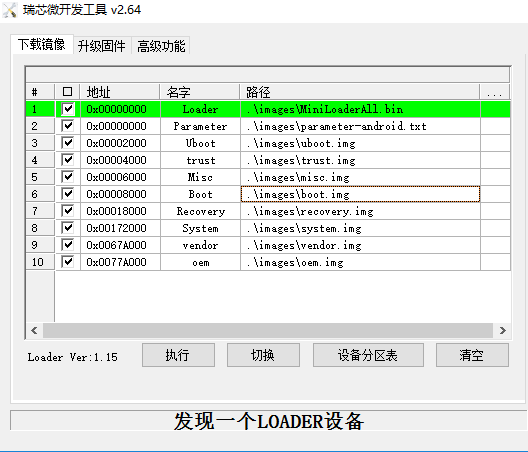This screenshot has height=452, width=528.
Task: Click the 设备分区表 button
Action: 368,355
